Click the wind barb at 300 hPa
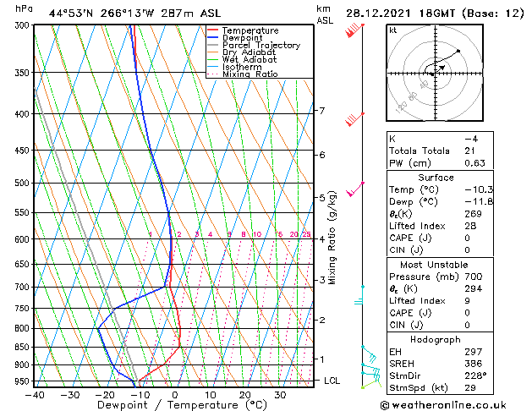The height and width of the screenshot is (411, 532). (354, 31)
